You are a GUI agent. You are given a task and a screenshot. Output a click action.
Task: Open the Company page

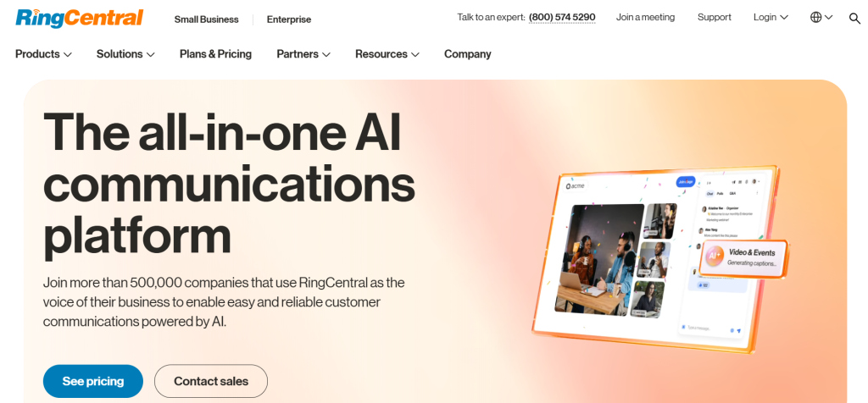pos(468,54)
